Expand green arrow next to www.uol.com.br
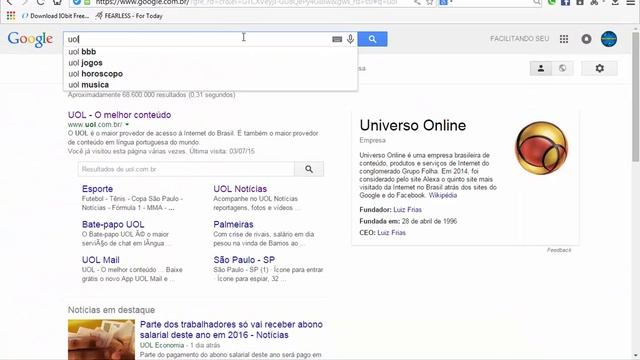This screenshot has height=360, width=640. click(x=127, y=124)
